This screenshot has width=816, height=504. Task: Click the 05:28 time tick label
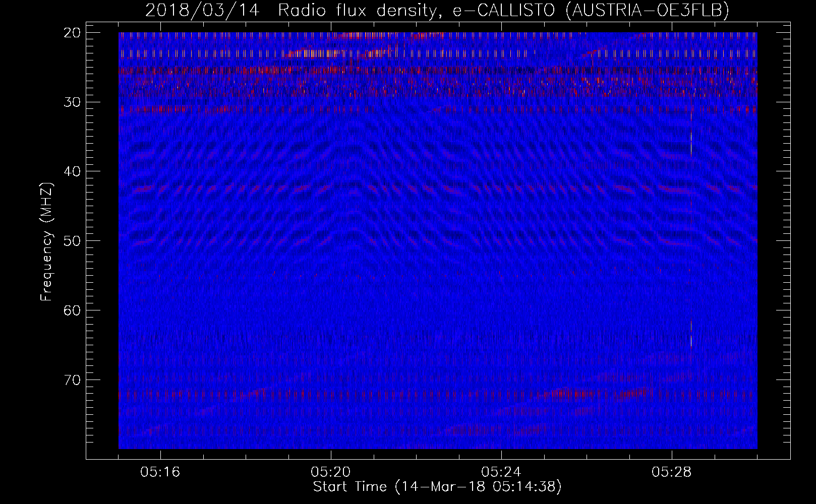tap(672, 472)
